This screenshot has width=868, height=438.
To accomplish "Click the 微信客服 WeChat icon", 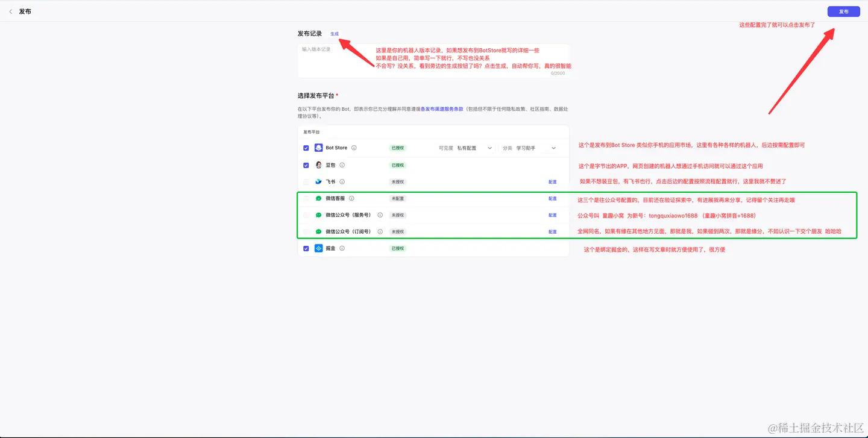I will click(x=319, y=198).
